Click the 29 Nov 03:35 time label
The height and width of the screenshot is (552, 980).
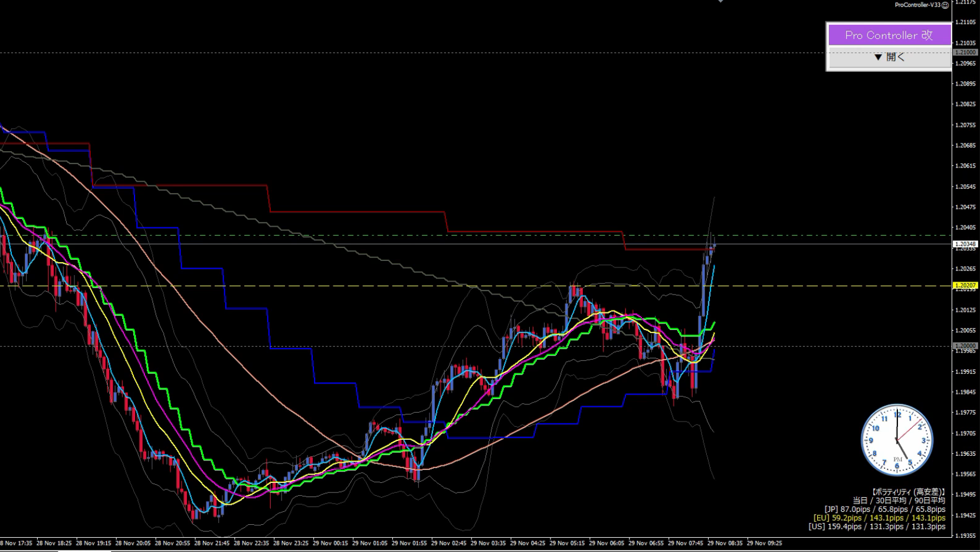coord(489,543)
